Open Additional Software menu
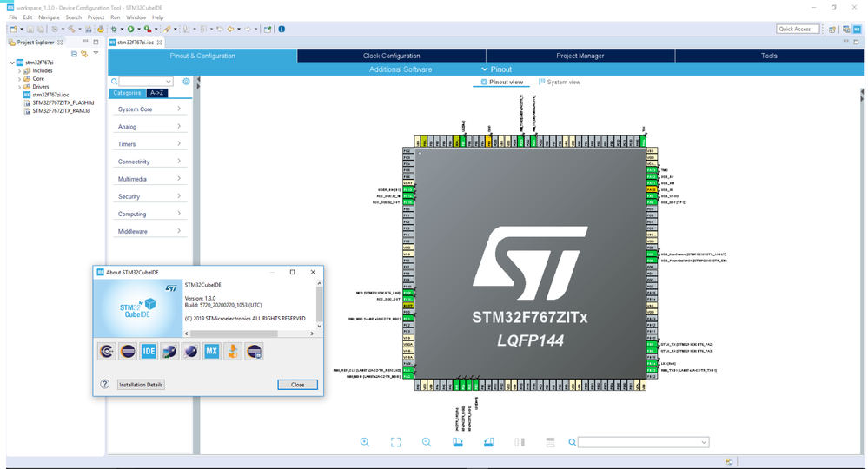Image resolution: width=868 pixels, height=469 pixels. 401,69
